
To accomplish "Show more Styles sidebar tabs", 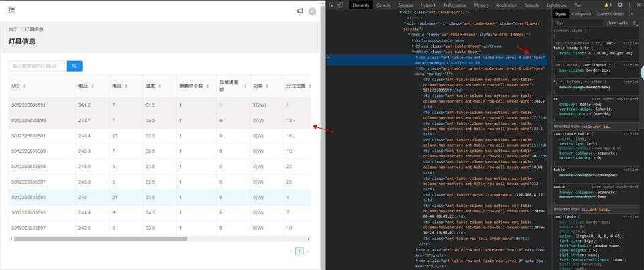I will coord(632,14).
